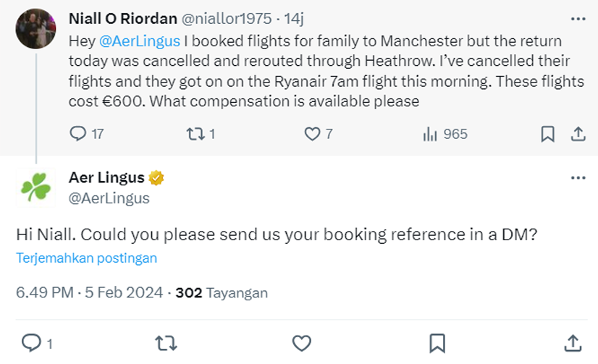
Task: Share the Aer Lingus reply
Action: click(x=572, y=342)
